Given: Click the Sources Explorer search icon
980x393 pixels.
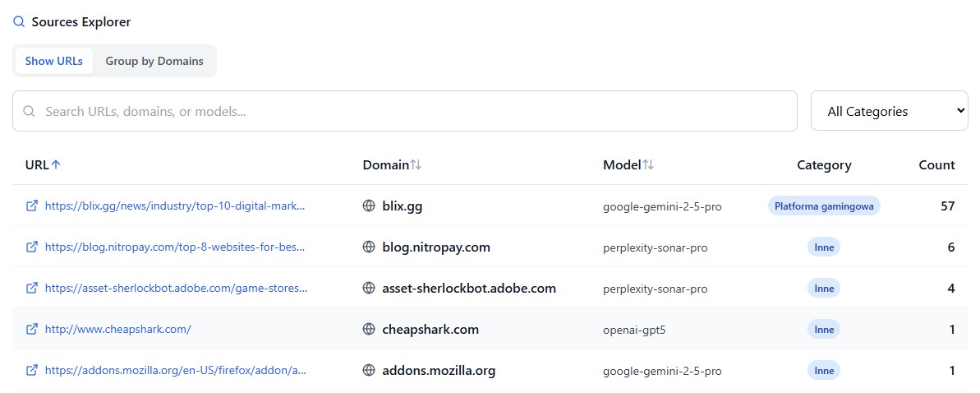Looking at the screenshot, I should point(19,22).
